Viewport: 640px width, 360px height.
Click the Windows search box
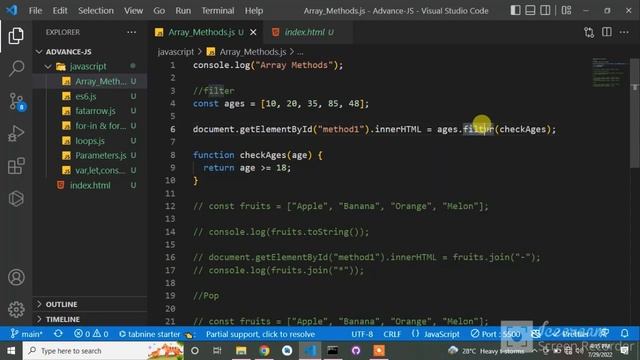coord(103,351)
